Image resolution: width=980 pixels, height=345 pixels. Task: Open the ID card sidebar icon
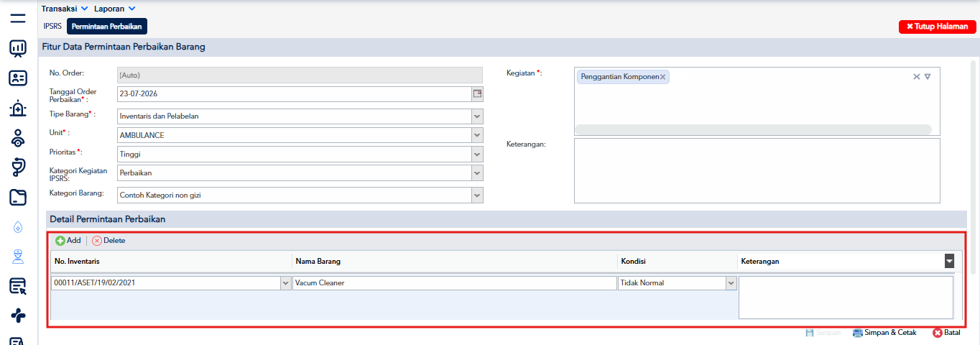(18, 78)
